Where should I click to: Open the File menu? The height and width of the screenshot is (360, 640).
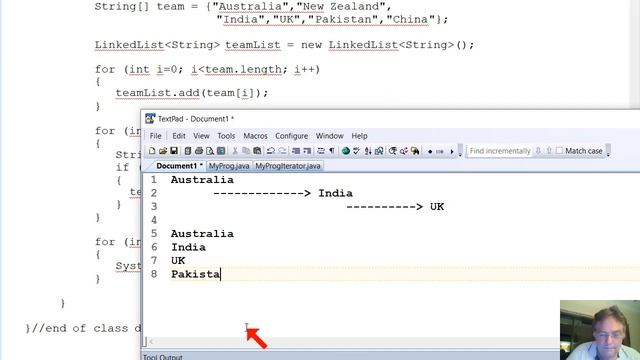point(156,136)
